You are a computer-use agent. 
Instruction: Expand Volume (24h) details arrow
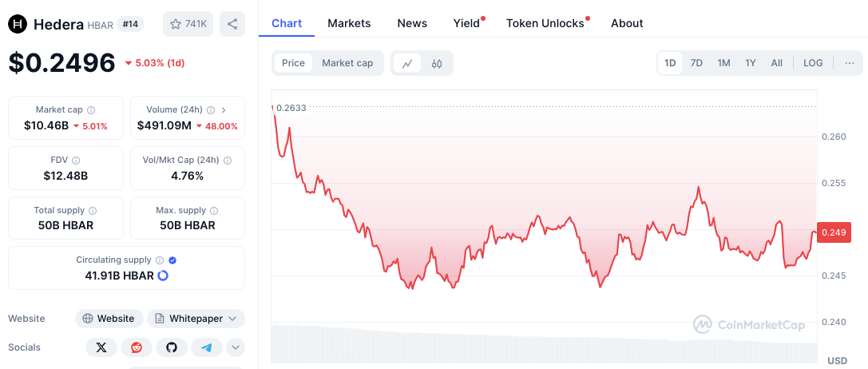(x=224, y=110)
